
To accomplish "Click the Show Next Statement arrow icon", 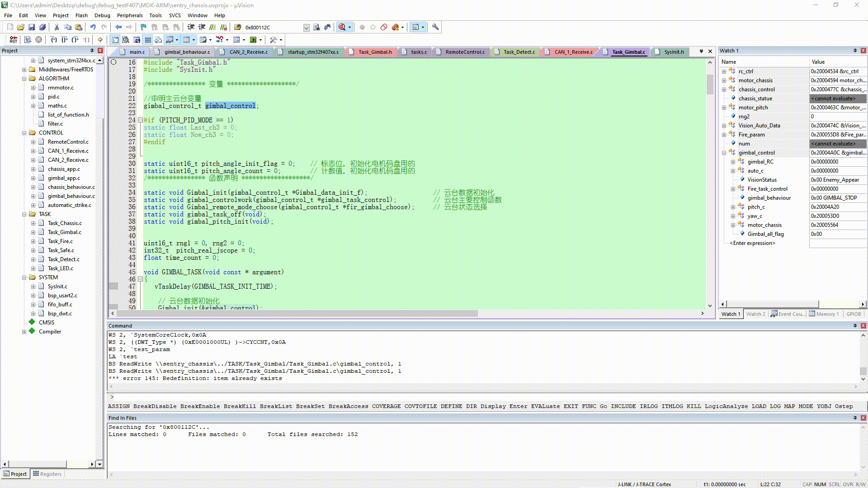I will pos(100,40).
